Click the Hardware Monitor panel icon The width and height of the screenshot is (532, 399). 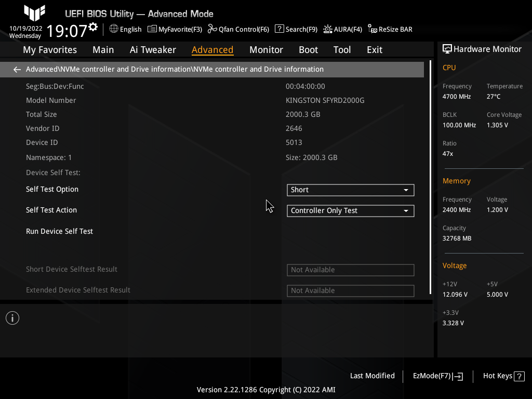click(x=447, y=49)
